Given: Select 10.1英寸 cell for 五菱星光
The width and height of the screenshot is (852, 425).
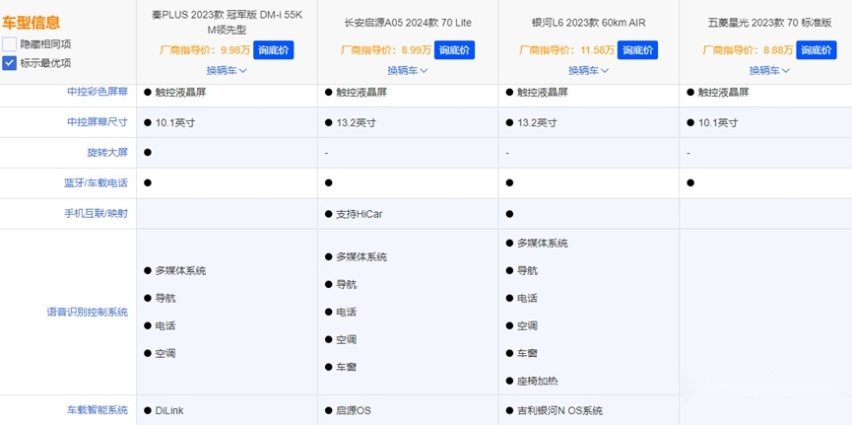Looking at the screenshot, I should click(x=718, y=123).
